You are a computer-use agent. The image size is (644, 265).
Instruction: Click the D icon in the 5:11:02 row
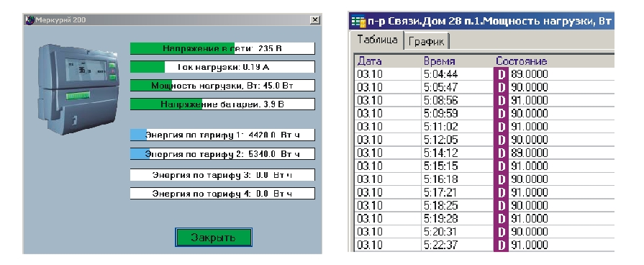point(501,127)
